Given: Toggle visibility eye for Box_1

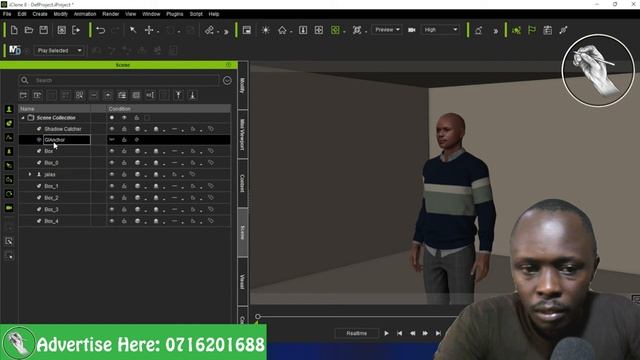Looking at the screenshot, I should pyautogui.click(x=112, y=186).
